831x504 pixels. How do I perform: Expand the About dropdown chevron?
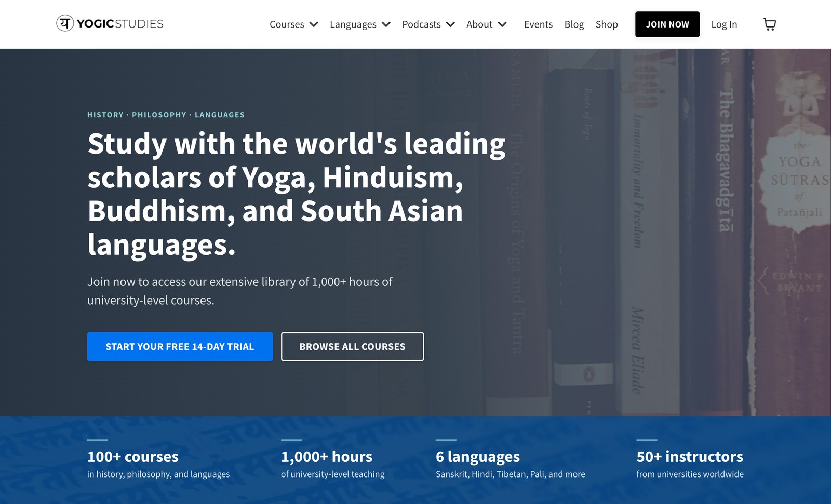coord(502,24)
